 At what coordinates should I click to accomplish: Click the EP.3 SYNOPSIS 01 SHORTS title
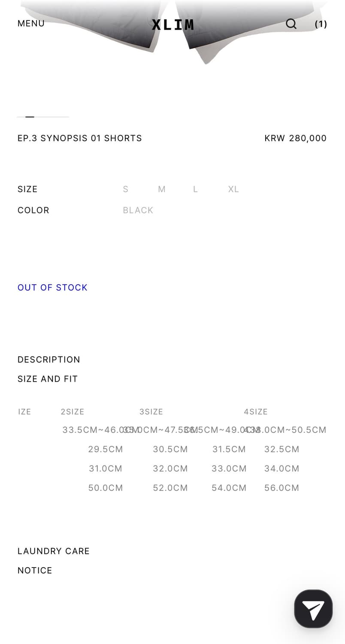[x=80, y=138]
